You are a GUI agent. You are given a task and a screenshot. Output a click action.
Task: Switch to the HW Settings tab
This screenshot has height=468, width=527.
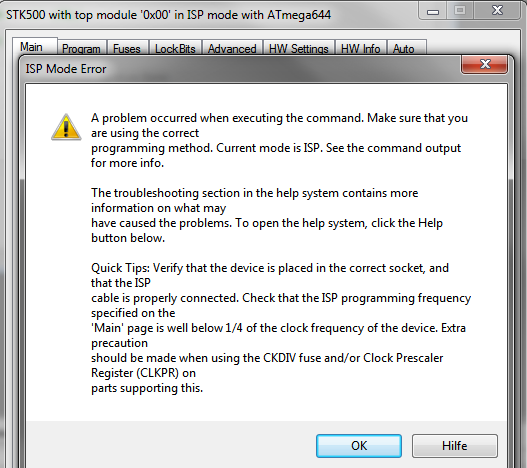(x=298, y=49)
